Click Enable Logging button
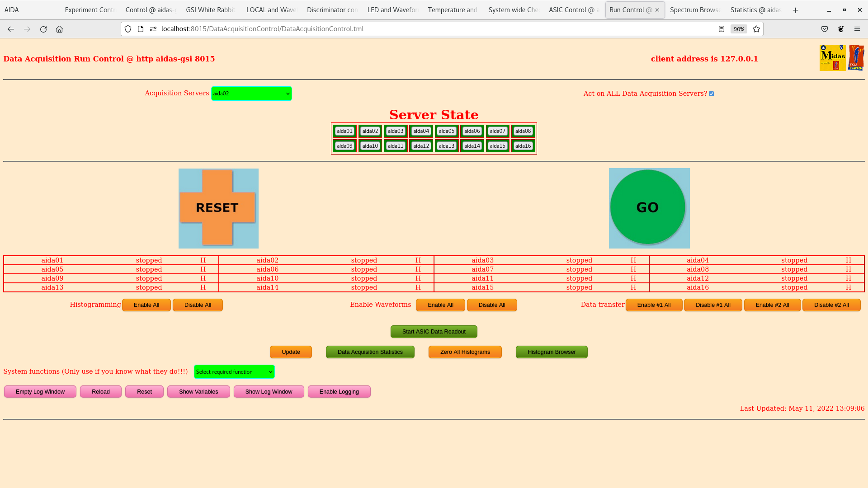Viewport: 868px width, 488px height. 339,392
